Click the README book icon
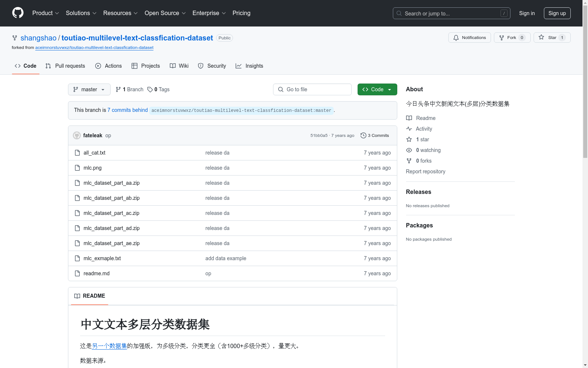Screen dimensions: 588x368 pos(77,296)
